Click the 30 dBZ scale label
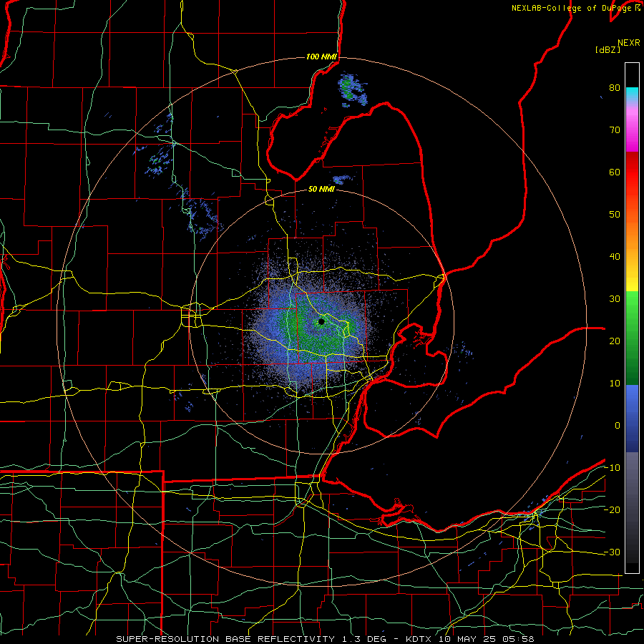The image size is (644, 644). (x=615, y=299)
